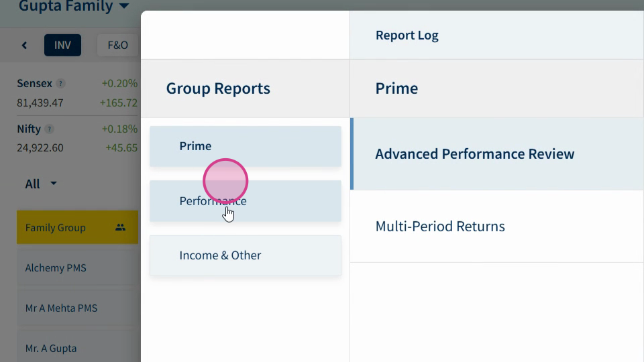Switch to the INV tab

pyautogui.click(x=62, y=45)
